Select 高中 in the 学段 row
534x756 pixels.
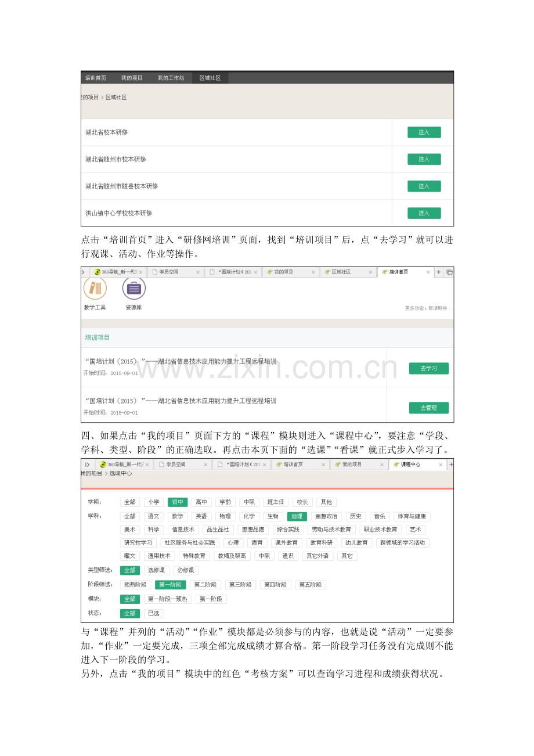click(201, 502)
